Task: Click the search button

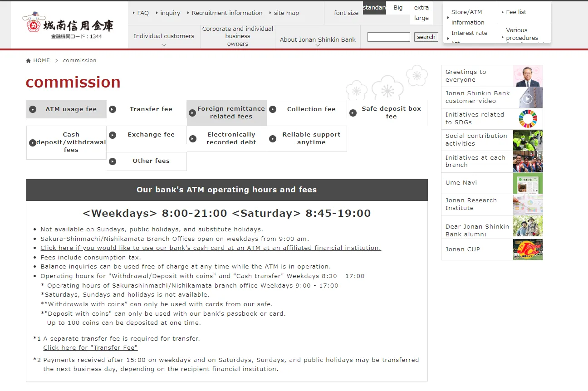Action: point(426,37)
